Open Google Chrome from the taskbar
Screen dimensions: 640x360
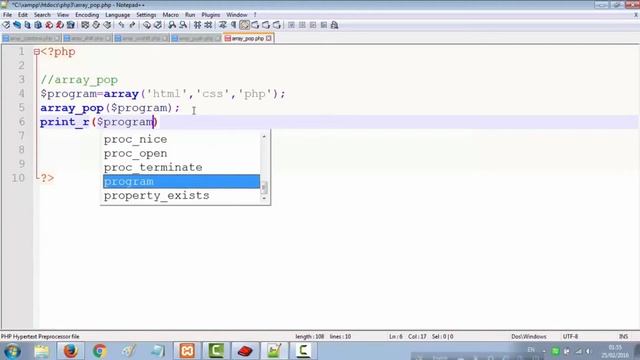[x=99, y=351]
